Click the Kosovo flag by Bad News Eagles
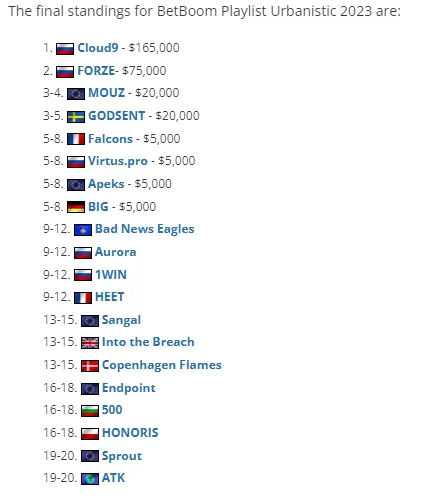Viewport: 428px width, 501px height. (x=83, y=230)
